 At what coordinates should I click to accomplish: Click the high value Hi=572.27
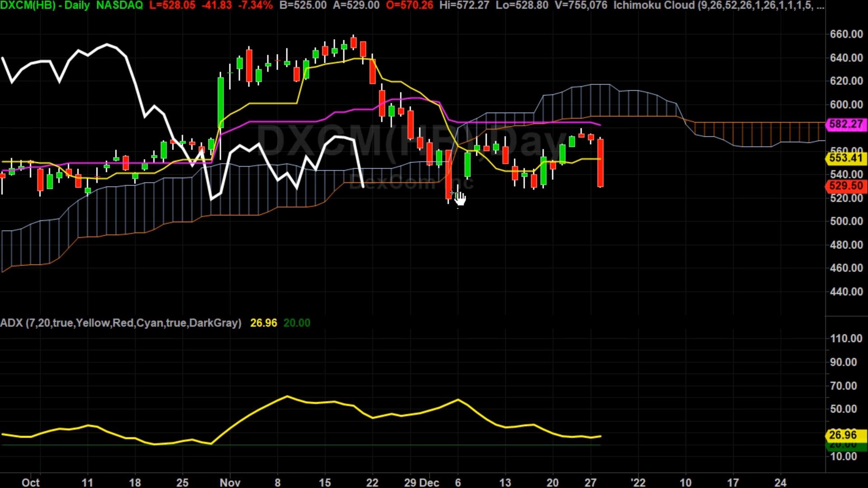tap(464, 5)
